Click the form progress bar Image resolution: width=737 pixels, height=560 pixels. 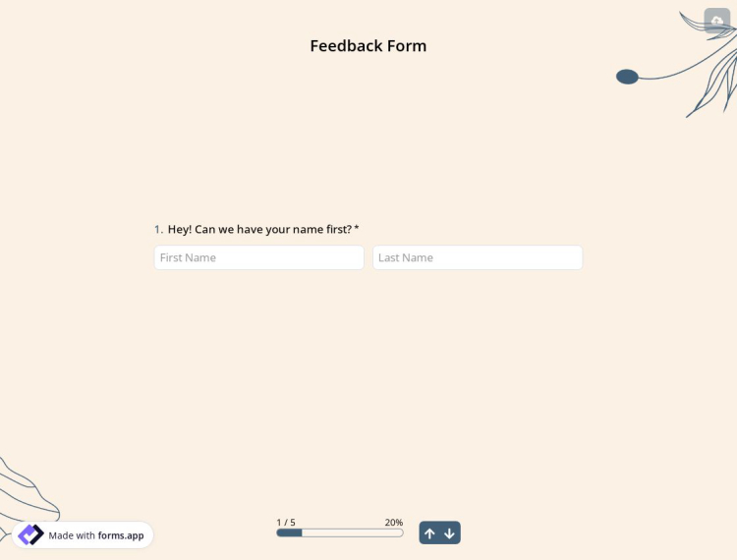[340, 532]
